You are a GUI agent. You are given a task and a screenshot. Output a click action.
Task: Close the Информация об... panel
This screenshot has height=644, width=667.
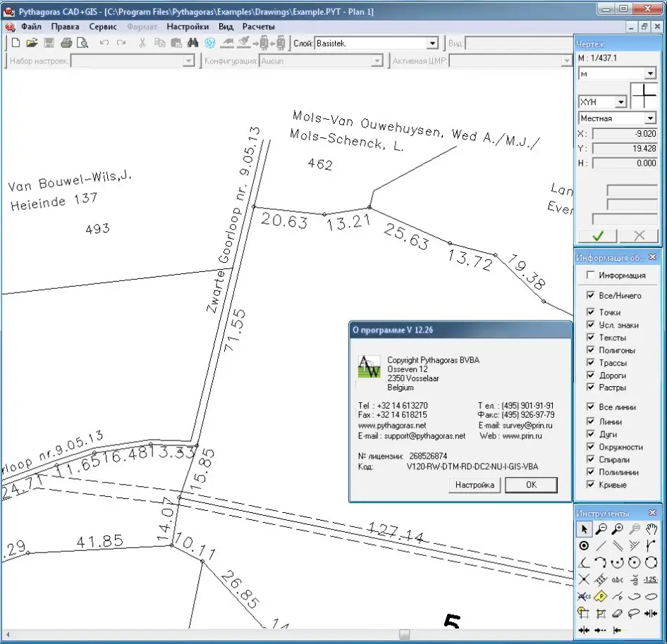pyautogui.click(x=652, y=257)
